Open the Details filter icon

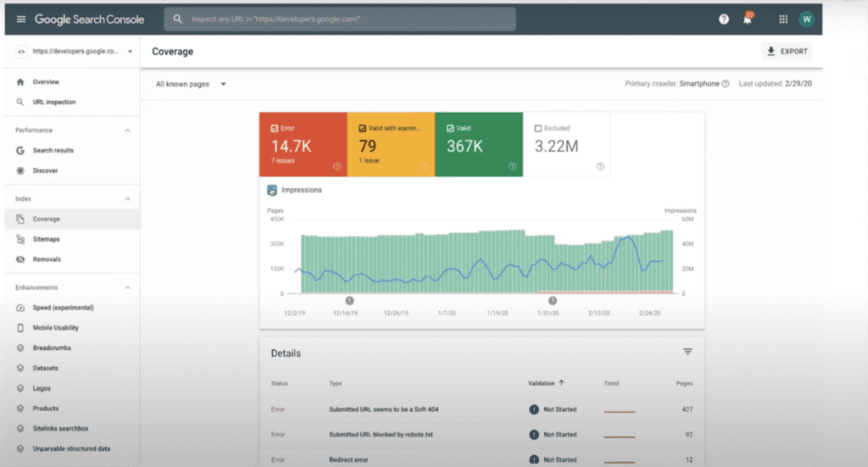pyautogui.click(x=687, y=352)
